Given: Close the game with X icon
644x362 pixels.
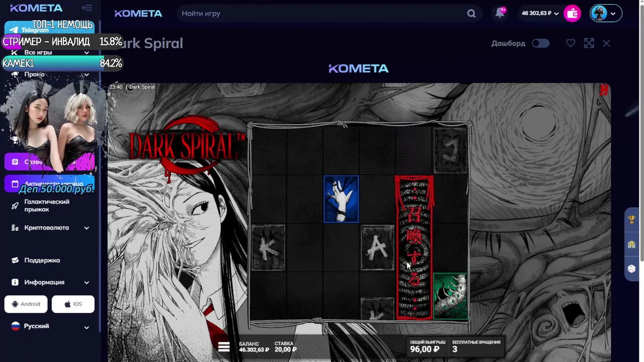Looking at the screenshot, I should pos(606,43).
